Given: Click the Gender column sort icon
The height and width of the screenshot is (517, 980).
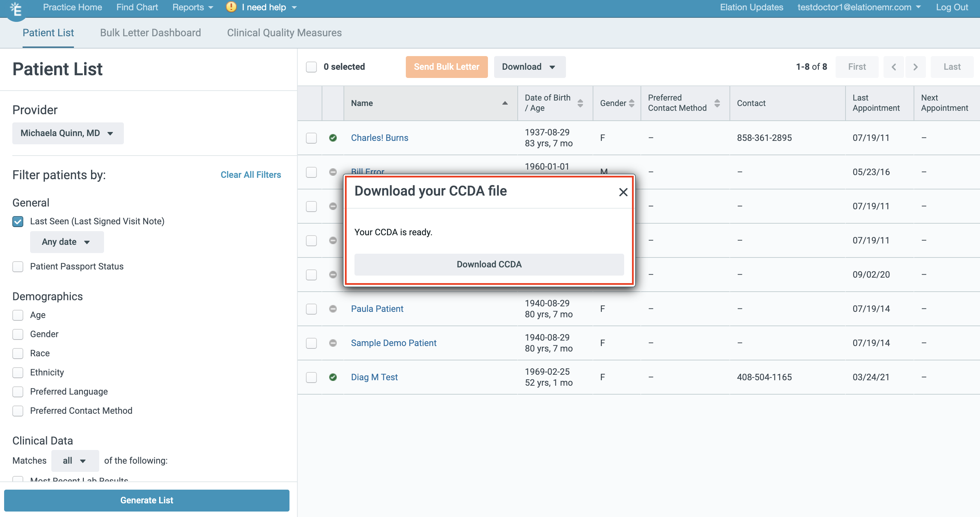Looking at the screenshot, I should (632, 103).
